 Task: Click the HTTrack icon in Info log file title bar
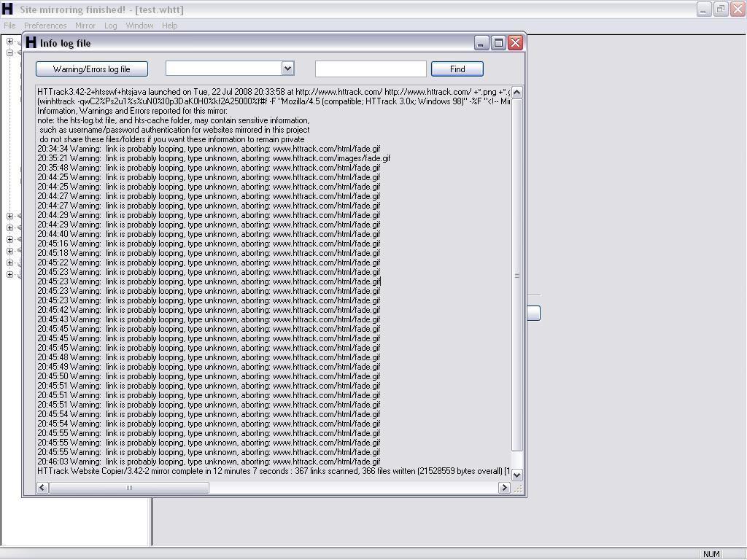pyautogui.click(x=31, y=42)
